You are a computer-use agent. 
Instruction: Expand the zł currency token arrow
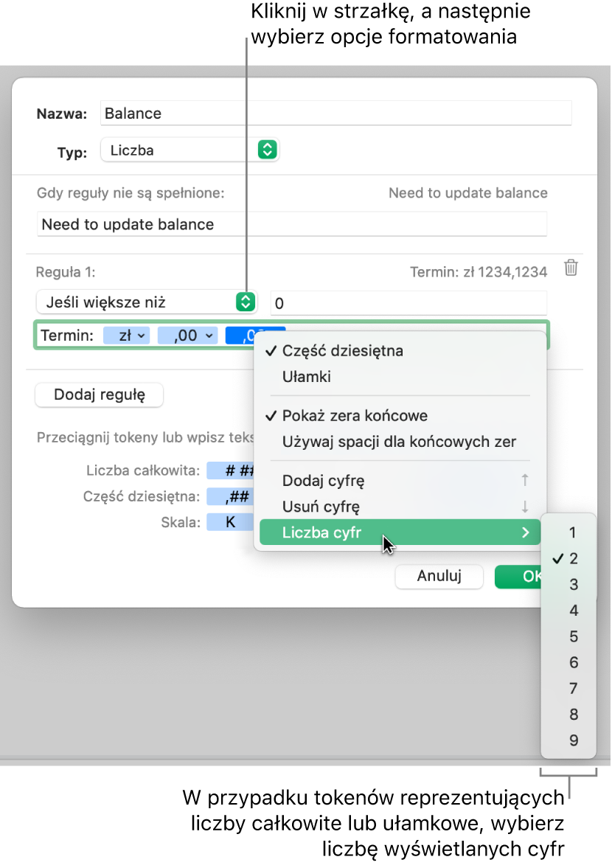tap(141, 336)
